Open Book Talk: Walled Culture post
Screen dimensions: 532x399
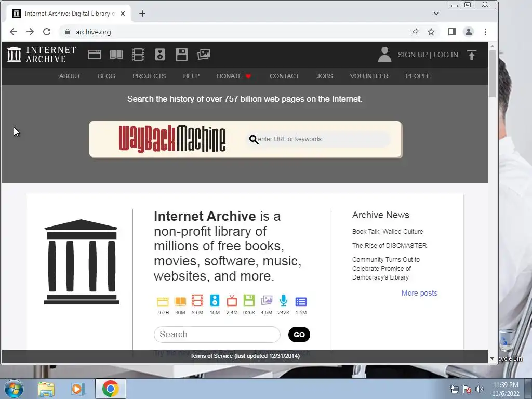[388, 232]
